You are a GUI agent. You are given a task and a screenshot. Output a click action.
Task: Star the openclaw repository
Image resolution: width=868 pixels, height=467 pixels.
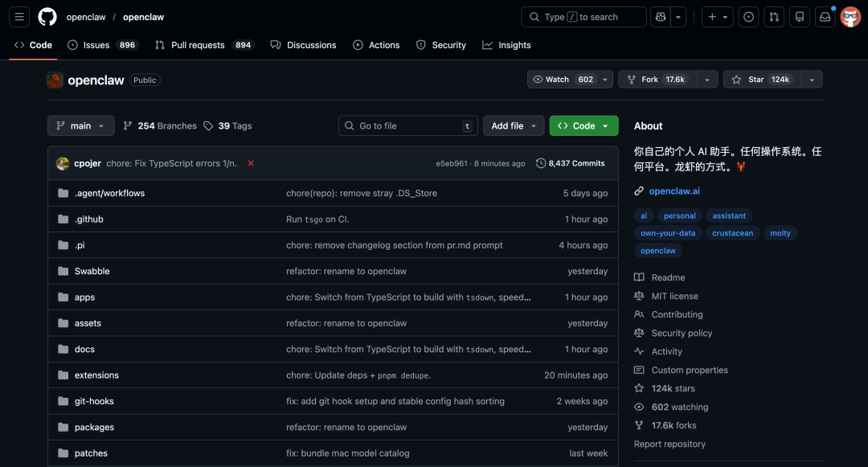(764, 79)
